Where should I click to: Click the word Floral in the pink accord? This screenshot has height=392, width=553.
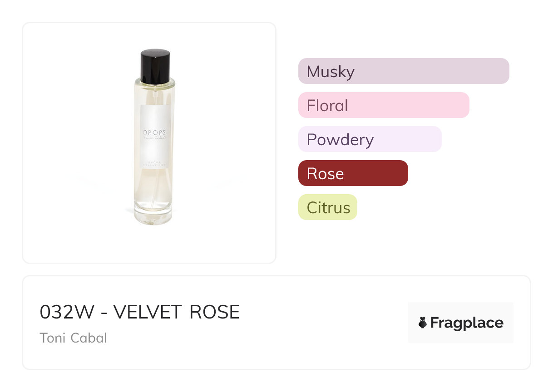click(327, 106)
